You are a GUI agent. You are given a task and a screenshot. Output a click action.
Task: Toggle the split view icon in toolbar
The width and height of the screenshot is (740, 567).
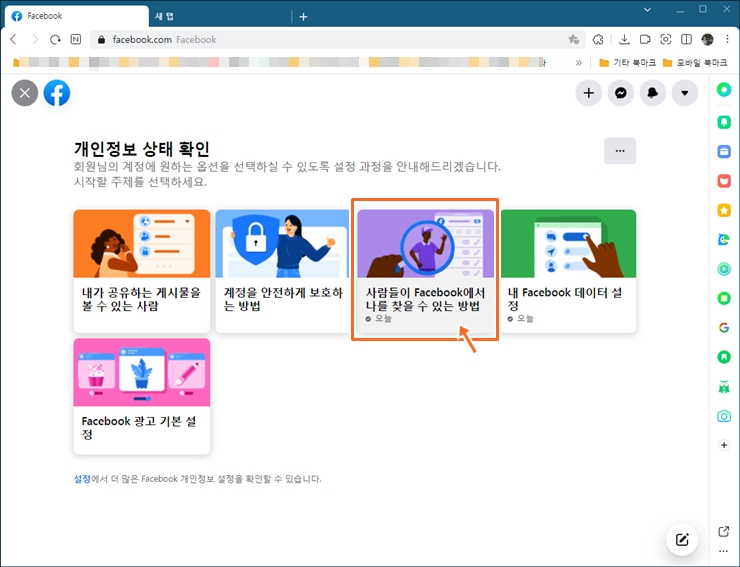pos(686,40)
